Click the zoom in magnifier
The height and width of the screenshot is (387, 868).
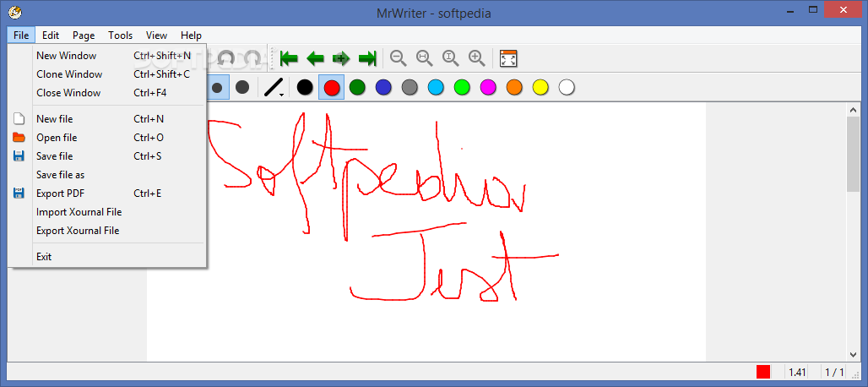[476, 57]
